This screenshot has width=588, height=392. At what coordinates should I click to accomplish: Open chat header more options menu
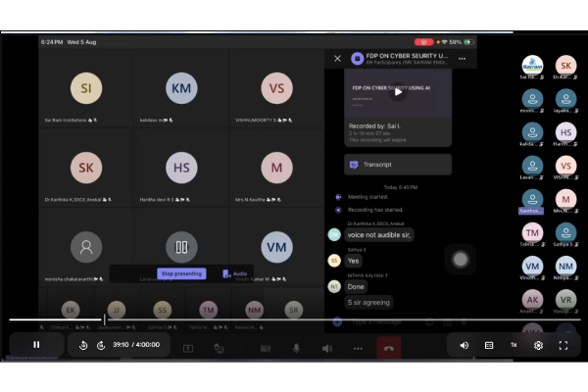pos(462,59)
